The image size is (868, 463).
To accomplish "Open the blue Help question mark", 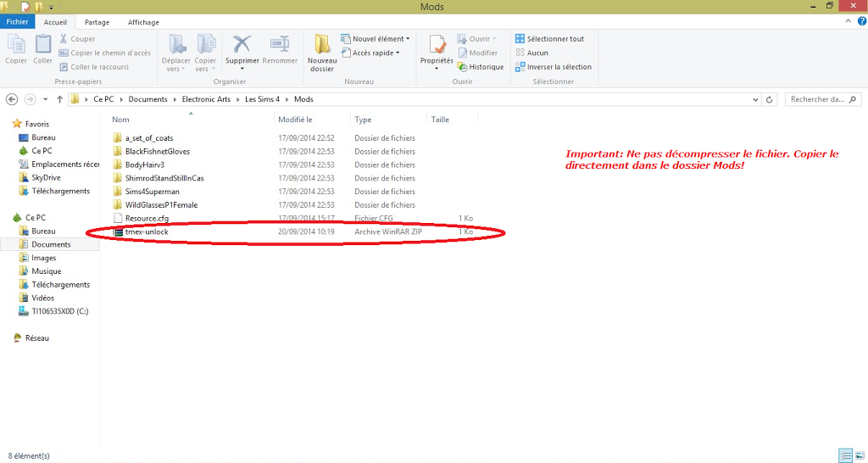I will coord(861,21).
